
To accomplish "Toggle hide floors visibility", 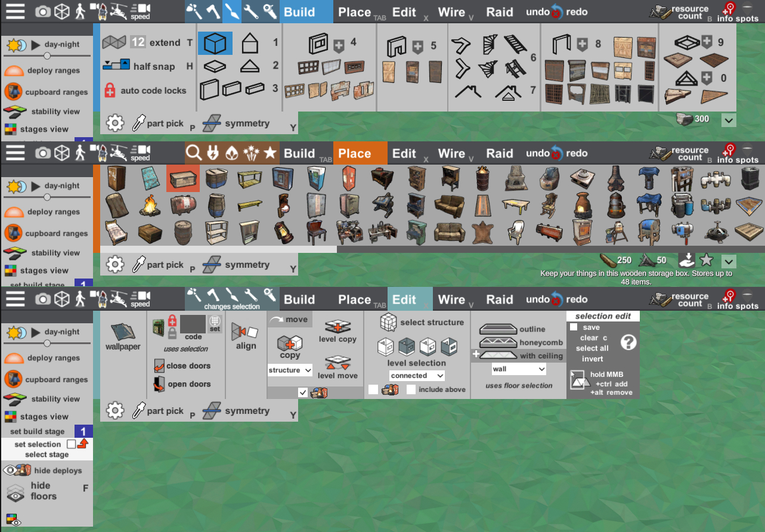I will coord(16,491).
